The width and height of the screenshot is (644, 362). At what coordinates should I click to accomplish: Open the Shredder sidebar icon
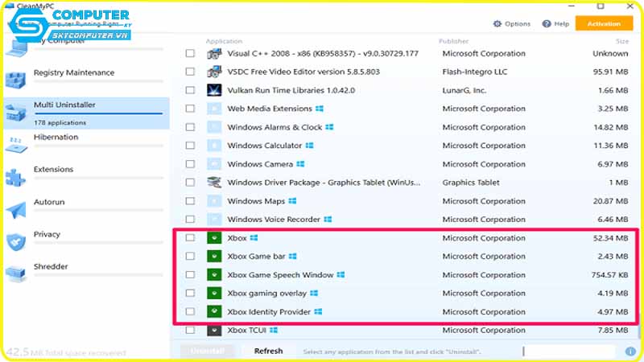16,274
